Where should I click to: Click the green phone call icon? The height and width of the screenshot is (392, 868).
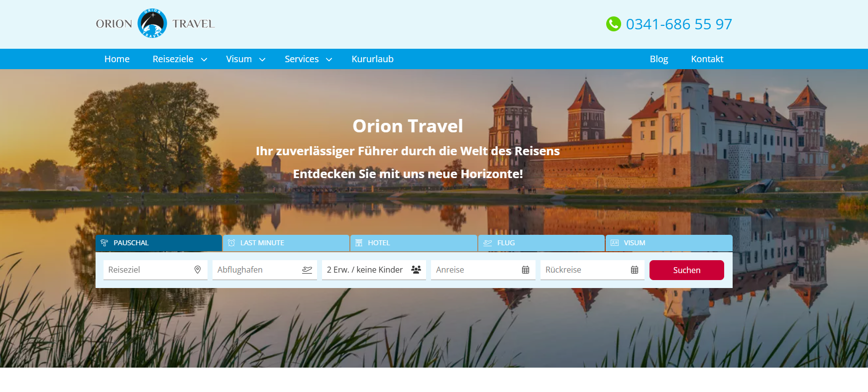click(x=614, y=24)
